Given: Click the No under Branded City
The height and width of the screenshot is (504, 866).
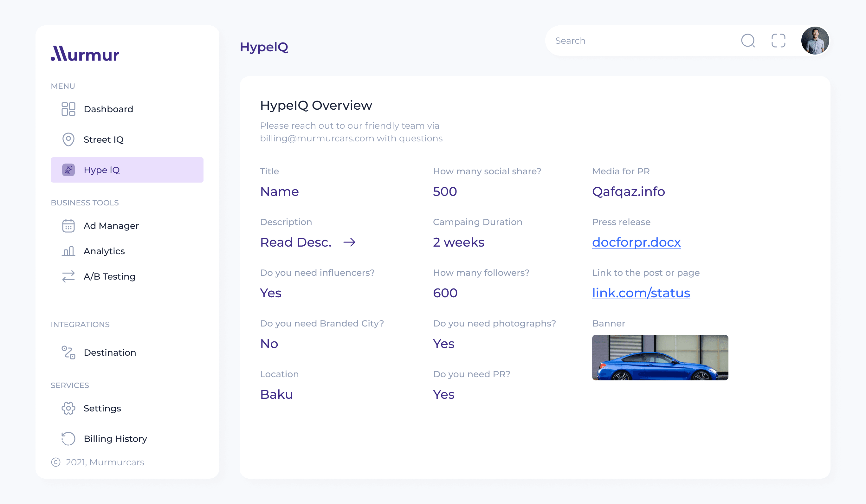Looking at the screenshot, I should [269, 344].
